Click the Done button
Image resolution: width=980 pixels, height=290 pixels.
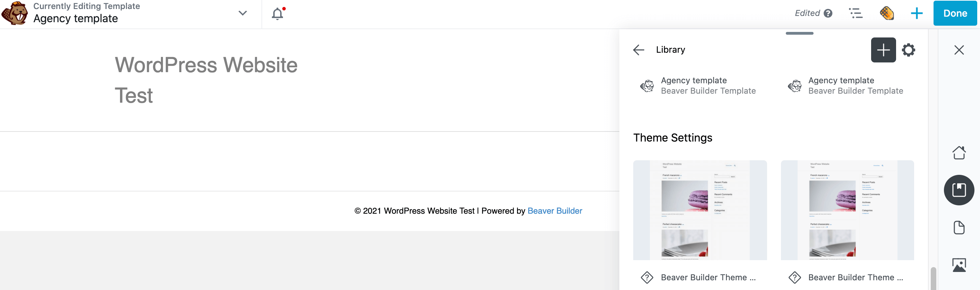coord(955,13)
